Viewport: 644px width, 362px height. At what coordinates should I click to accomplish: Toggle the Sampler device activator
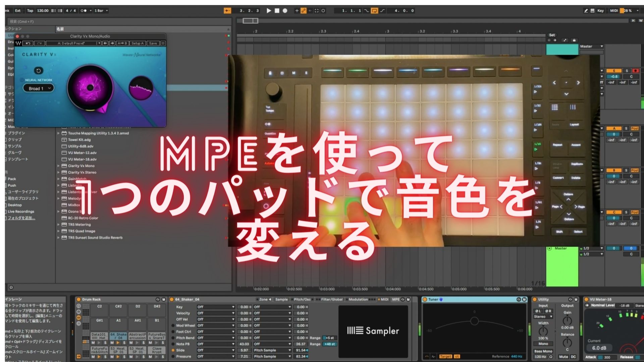click(x=172, y=299)
